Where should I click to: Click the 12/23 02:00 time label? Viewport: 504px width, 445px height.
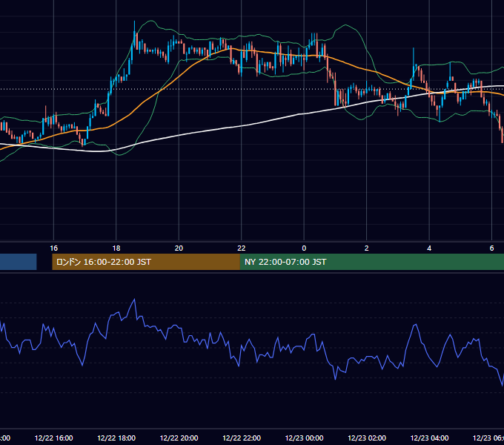[367, 438]
